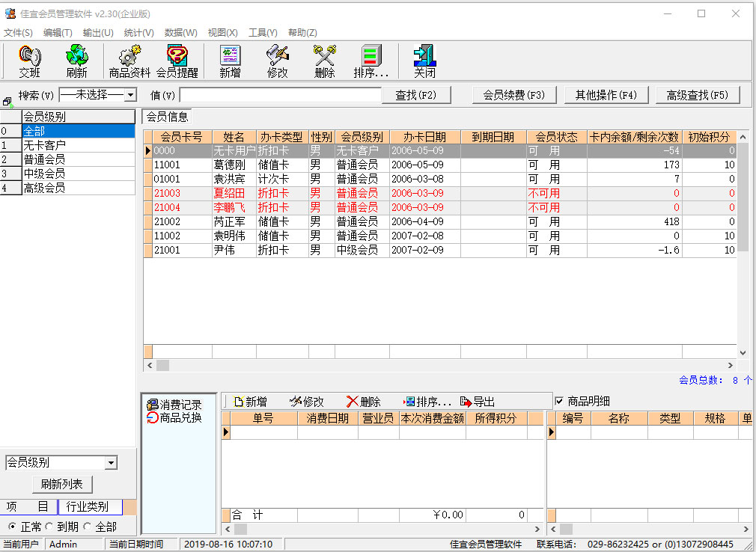This screenshot has width=756, height=552.
Task: Open the 会员级别 dropdown in the left panel
Action: point(112,463)
